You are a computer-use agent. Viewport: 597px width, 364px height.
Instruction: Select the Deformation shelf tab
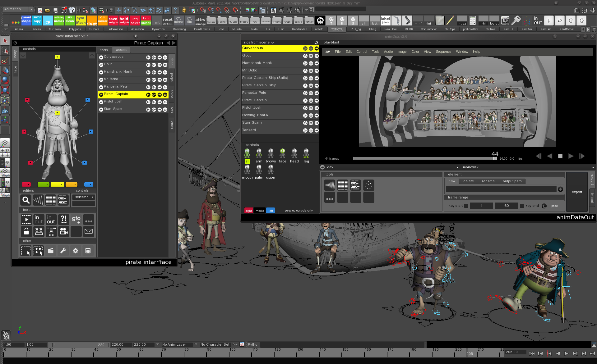pos(115,30)
